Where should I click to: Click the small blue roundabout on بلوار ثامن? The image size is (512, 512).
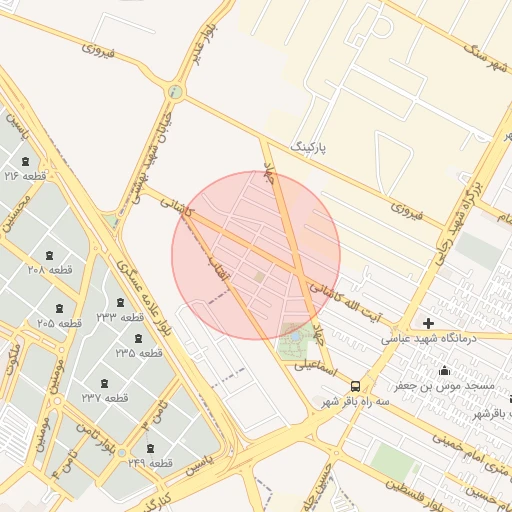pyautogui.click(x=122, y=453)
